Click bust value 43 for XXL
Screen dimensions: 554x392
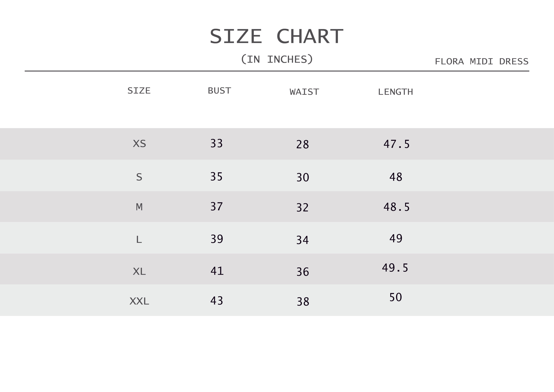pos(216,301)
